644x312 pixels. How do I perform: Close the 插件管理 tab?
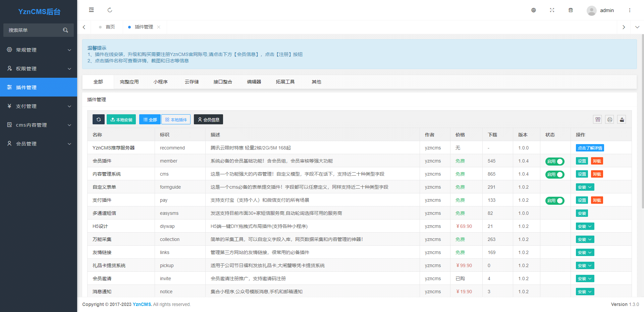click(x=159, y=27)
